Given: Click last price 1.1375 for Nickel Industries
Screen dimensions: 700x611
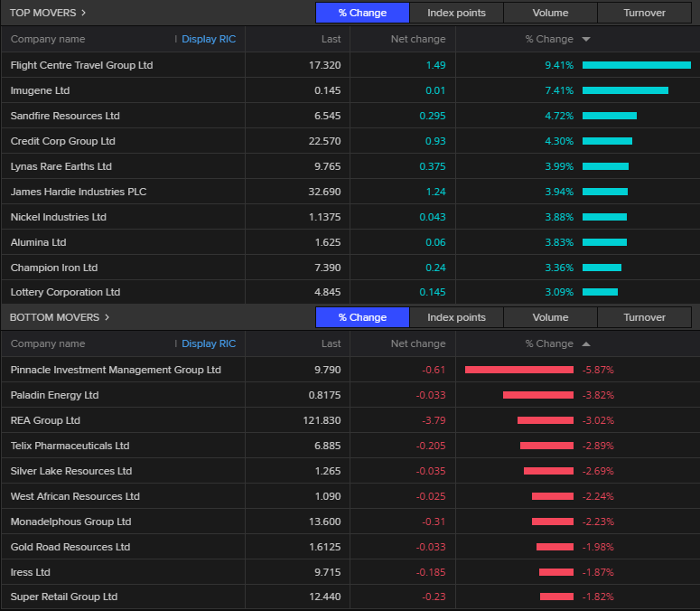Looking at the screenshot, I should point(324,217).
